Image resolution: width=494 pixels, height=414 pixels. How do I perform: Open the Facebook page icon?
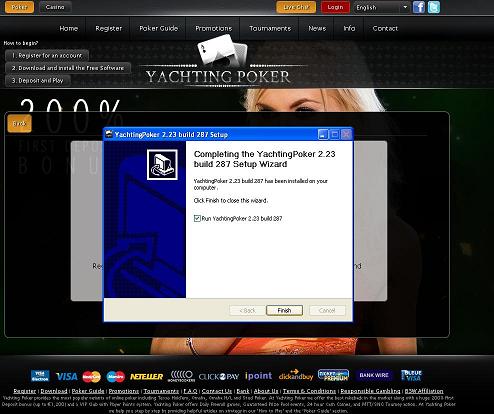pyautogui.click(x=419, y=7)
